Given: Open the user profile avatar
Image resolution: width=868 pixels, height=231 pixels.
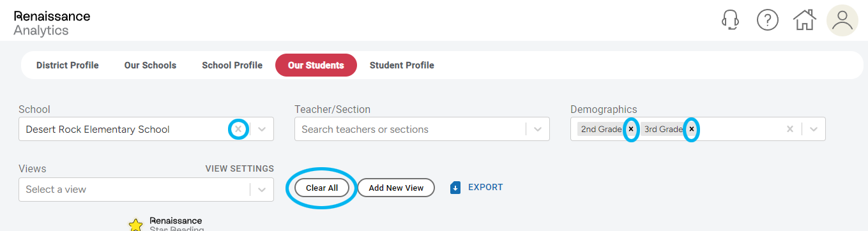Looking at the screenshot, I should [842, 20].
